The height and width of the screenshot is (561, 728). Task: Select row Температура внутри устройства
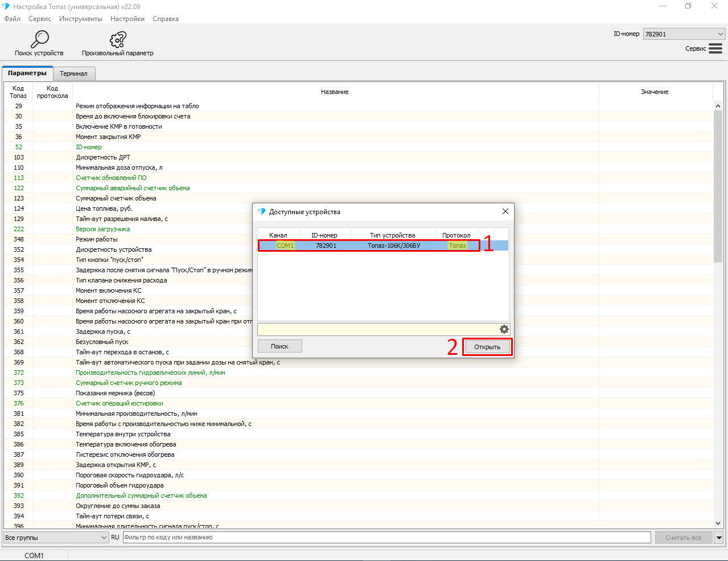tap(359, 434)
